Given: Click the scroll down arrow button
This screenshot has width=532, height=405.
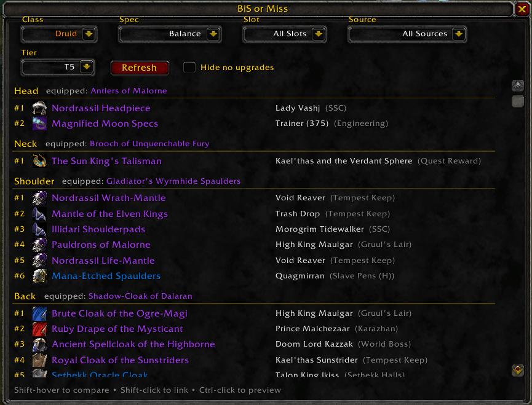Looking at the screenshot, I should (518, 370).
